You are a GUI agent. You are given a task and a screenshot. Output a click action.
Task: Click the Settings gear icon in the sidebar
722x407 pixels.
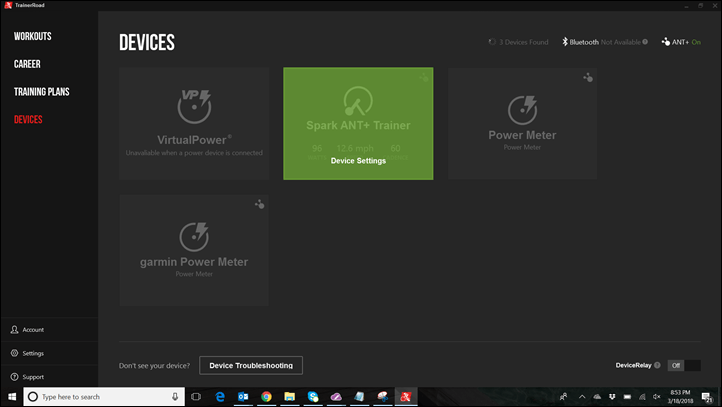pos(14,353)
